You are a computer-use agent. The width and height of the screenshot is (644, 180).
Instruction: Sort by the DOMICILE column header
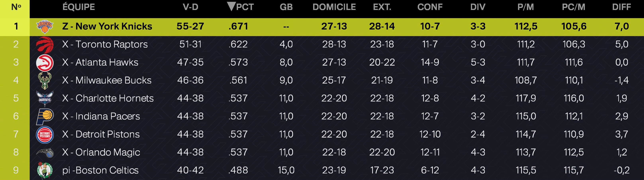point(334,7)
